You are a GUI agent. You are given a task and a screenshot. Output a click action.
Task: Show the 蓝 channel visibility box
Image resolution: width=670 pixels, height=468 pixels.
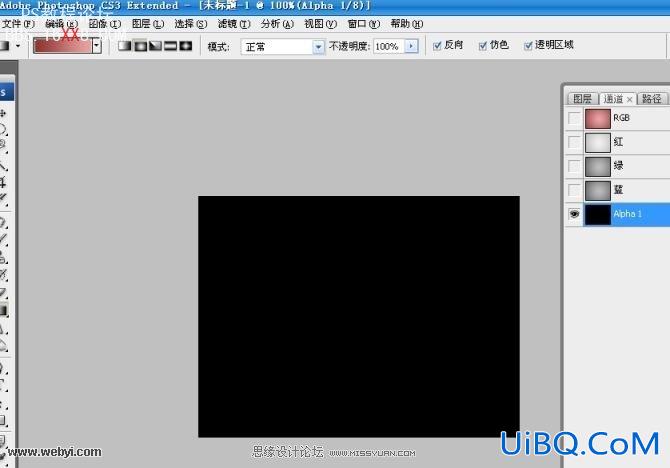[574, 190]
